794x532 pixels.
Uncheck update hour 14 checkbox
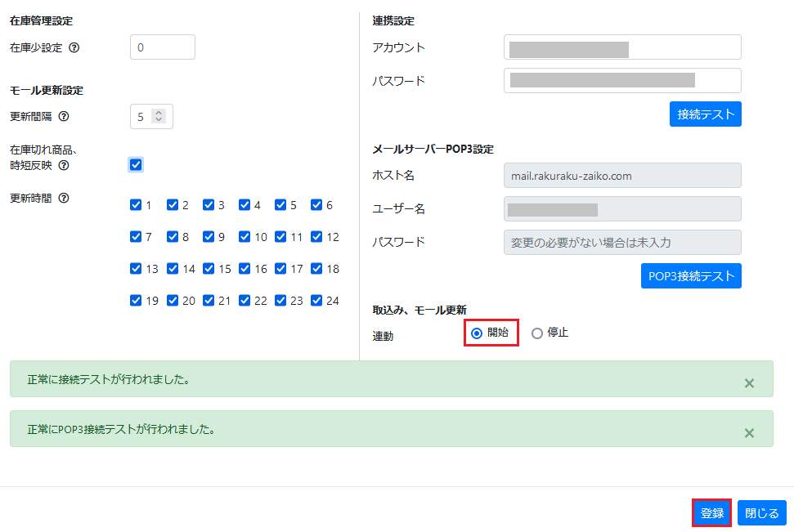click(x=173, y=268)
